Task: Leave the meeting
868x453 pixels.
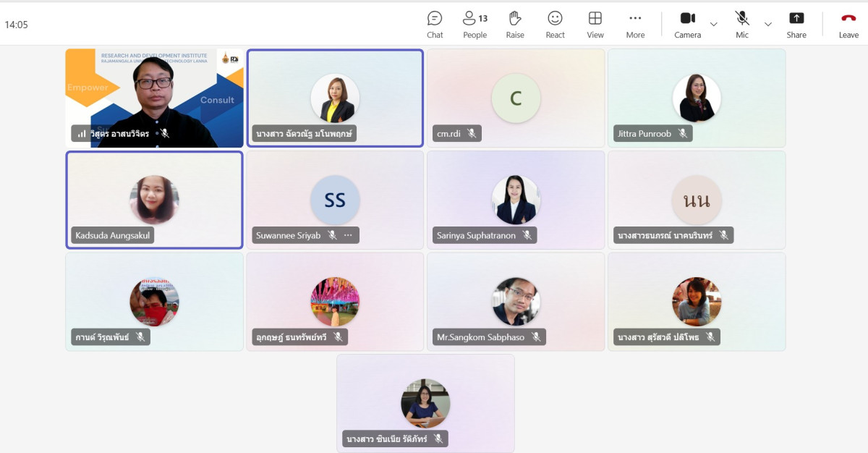Action: (848, 24)
